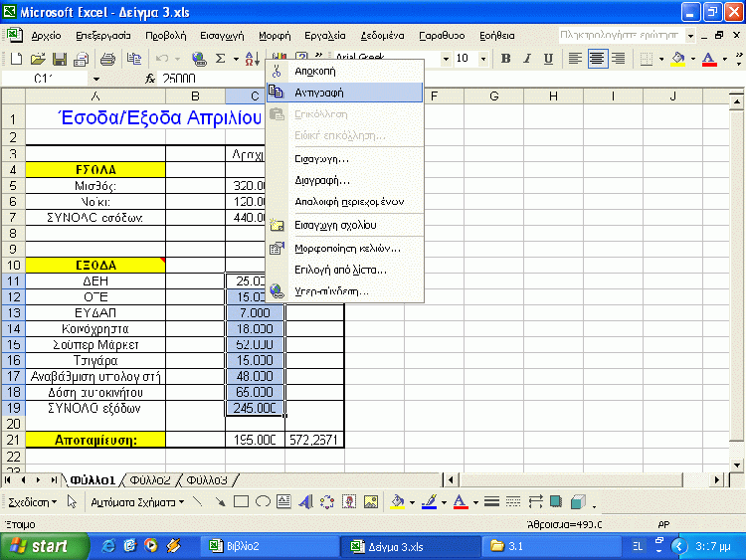Choose Μορφοποίηση κελιών... in context menu
This screenshot has height=560, width=746.
pos(344,248)
